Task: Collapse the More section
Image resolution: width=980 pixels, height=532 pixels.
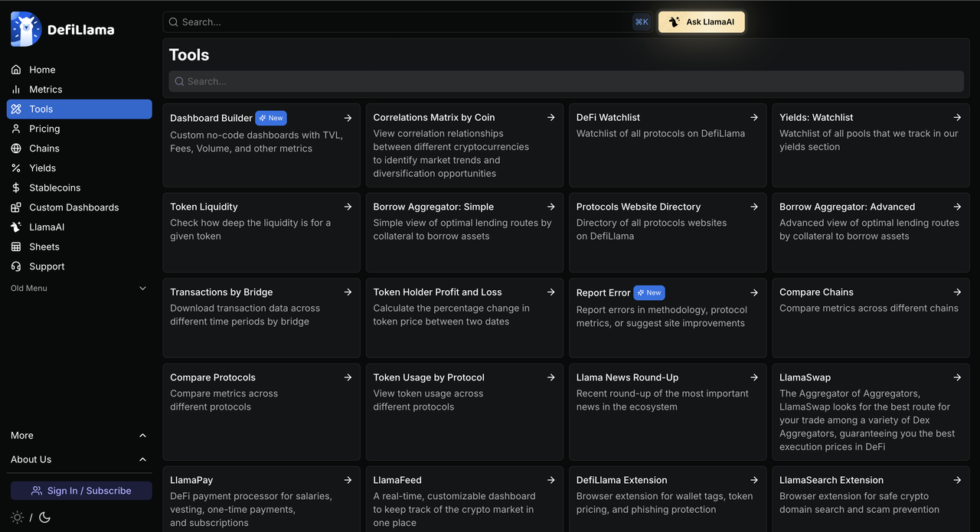Action: tap(142, 436)
